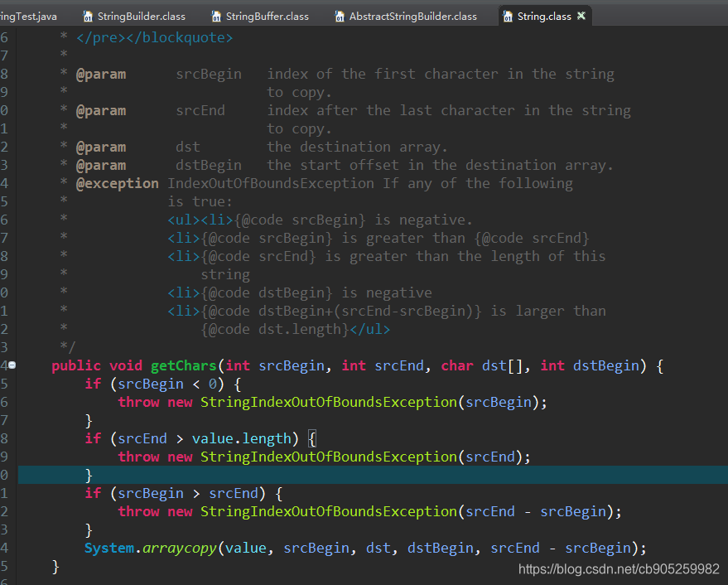Click the @param srcBegin Javadoc tag

pos(101,75)
